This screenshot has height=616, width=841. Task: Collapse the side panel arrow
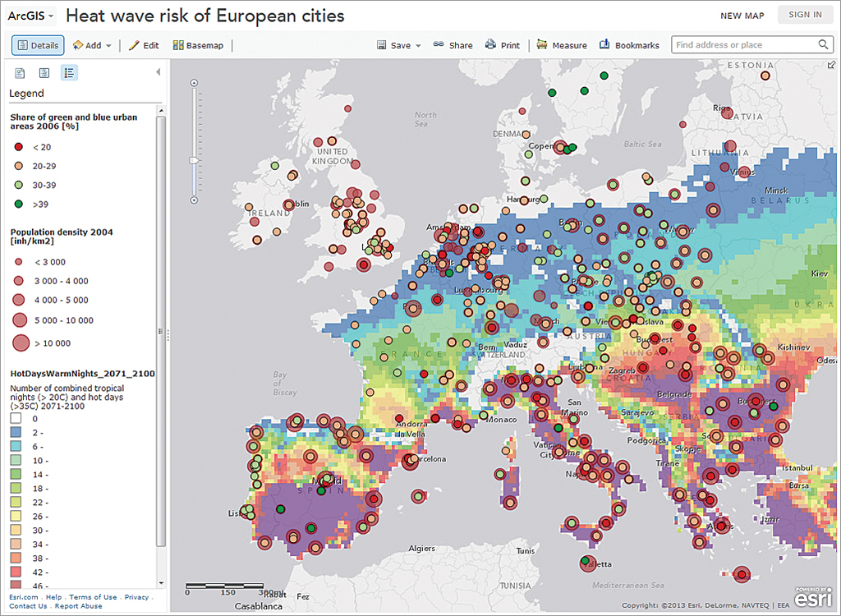click(159, 72)
